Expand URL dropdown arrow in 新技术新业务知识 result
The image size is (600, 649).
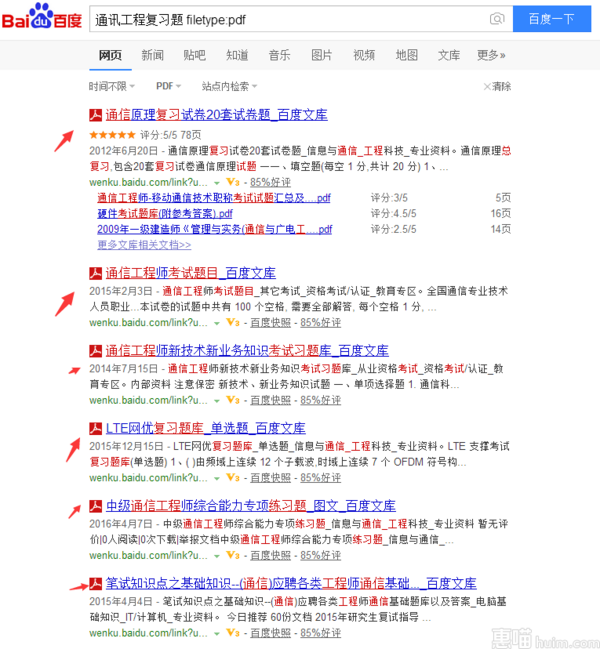coord(216,401)
